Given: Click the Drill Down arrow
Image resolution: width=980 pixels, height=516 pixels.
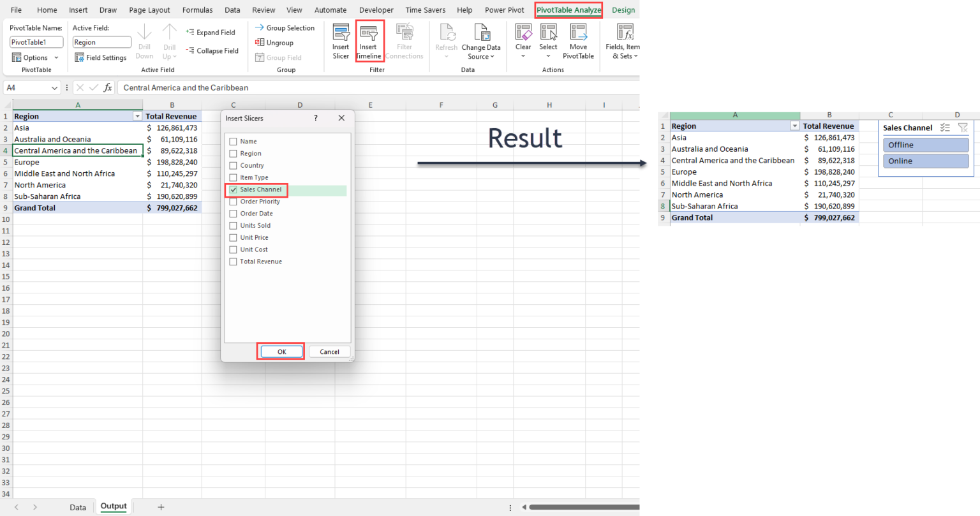Looking at the screenshot, I should 145,32.
